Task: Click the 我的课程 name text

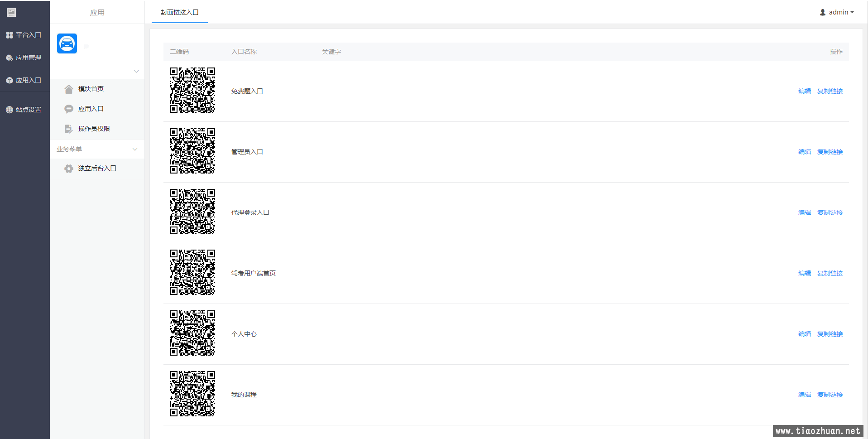Action: coord(244,395)
